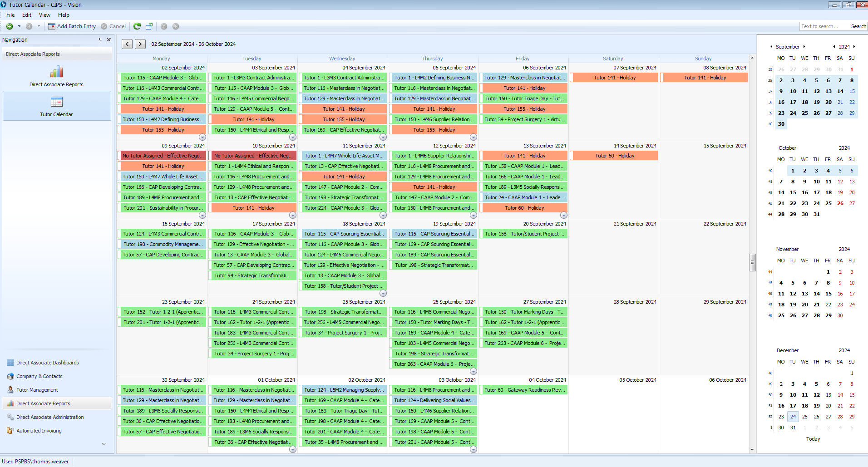Viewport: 868px width, 467px height.
Task: Show more entries for 02 September
Action: click(202, 137)
